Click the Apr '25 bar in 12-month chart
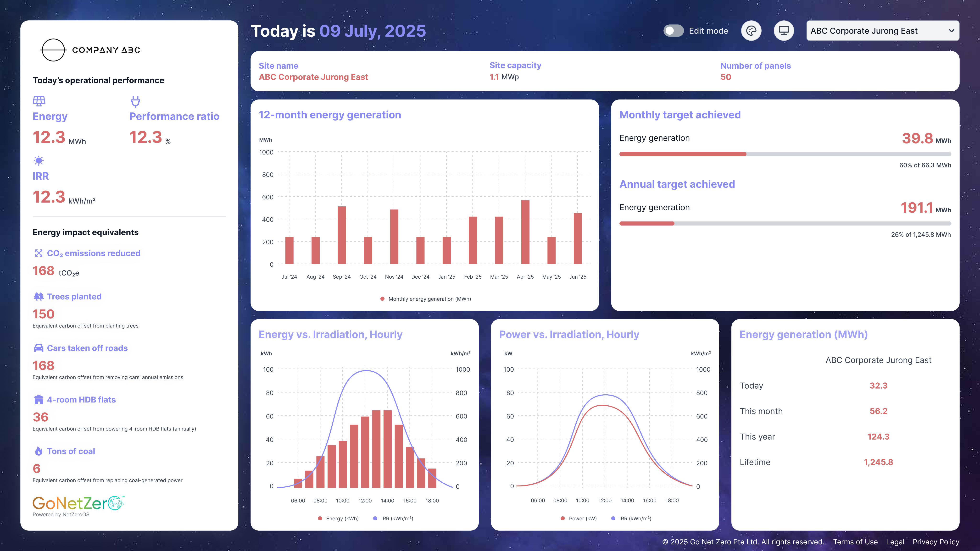The image size is (980, 551). [x=525, y=232]
